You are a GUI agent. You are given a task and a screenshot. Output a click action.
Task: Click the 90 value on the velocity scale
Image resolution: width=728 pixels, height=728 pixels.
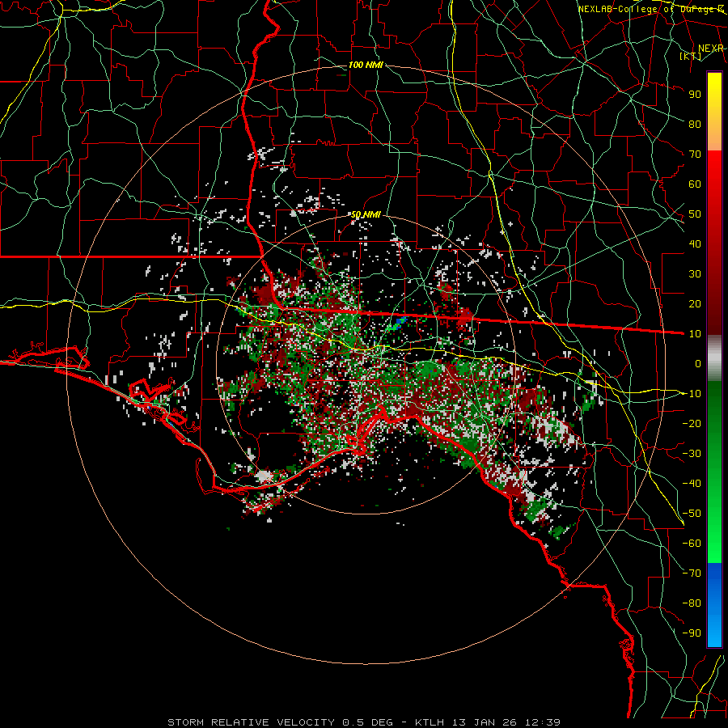695,95
